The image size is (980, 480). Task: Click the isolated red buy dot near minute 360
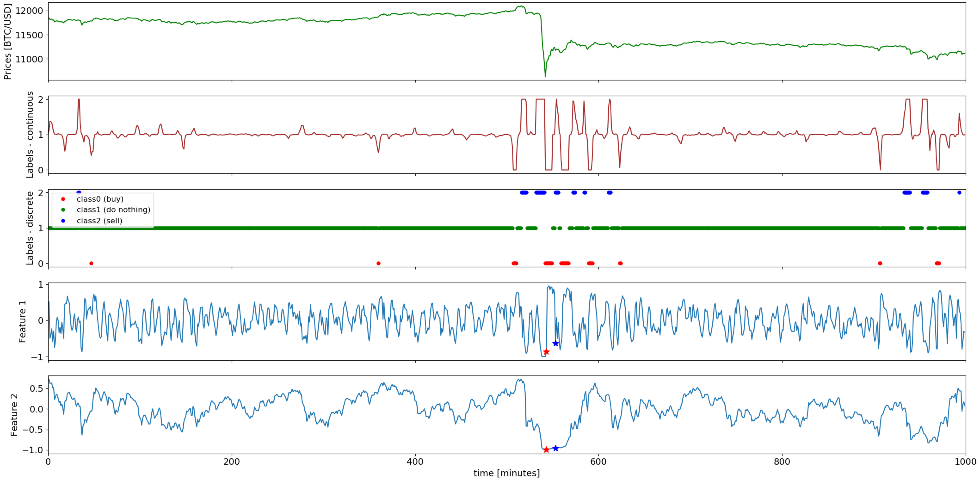pos(378,263)
